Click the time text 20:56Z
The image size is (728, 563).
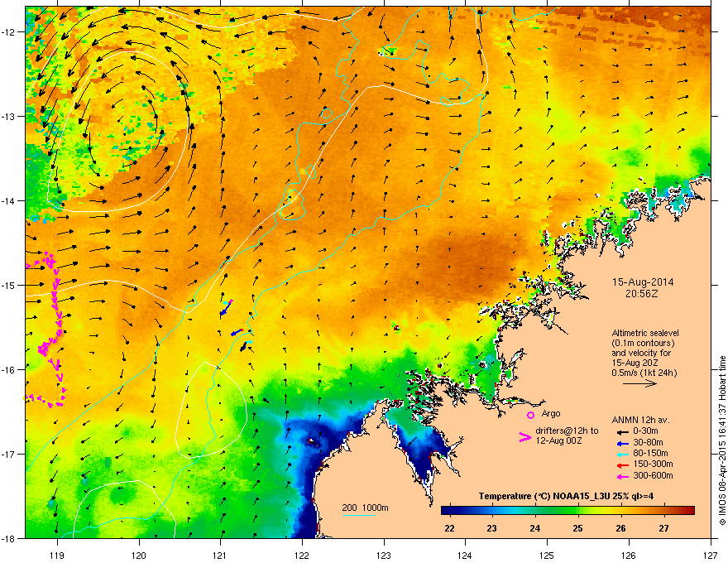[642, 294]
